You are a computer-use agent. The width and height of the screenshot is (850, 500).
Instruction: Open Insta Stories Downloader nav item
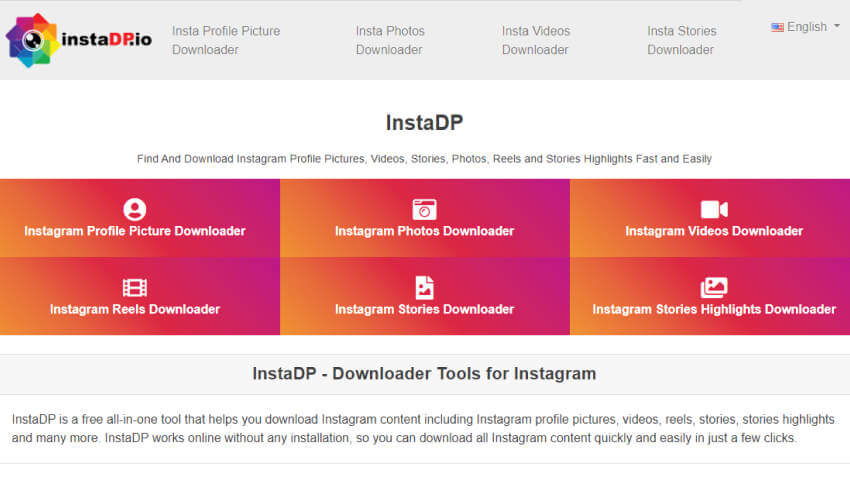point(681,40)
